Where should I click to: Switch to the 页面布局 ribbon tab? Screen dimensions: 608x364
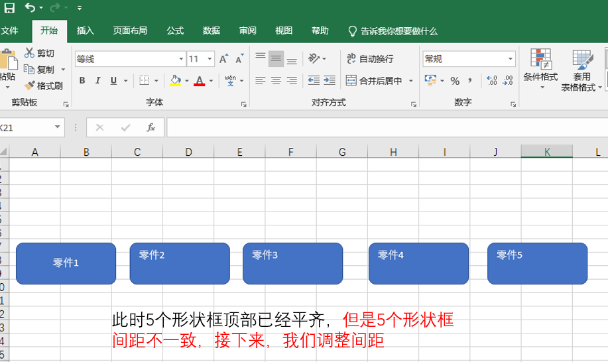(x=130, y=30)
